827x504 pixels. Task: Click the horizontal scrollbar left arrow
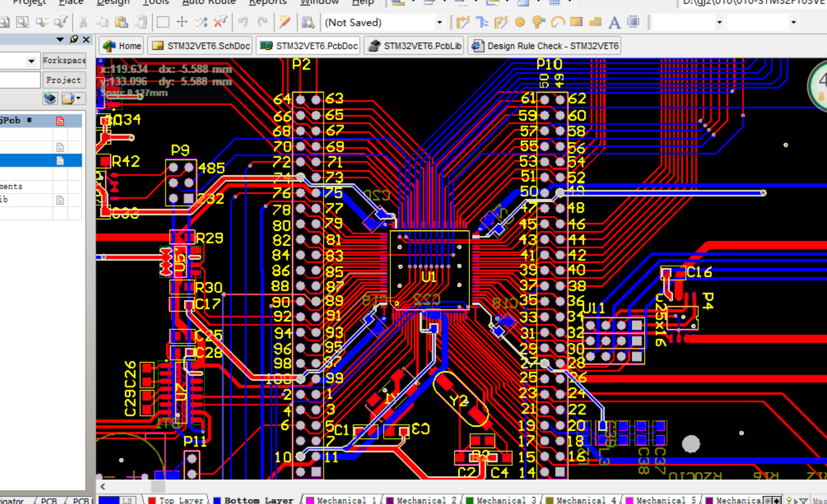pyautogui.click(x=103, y=486)
